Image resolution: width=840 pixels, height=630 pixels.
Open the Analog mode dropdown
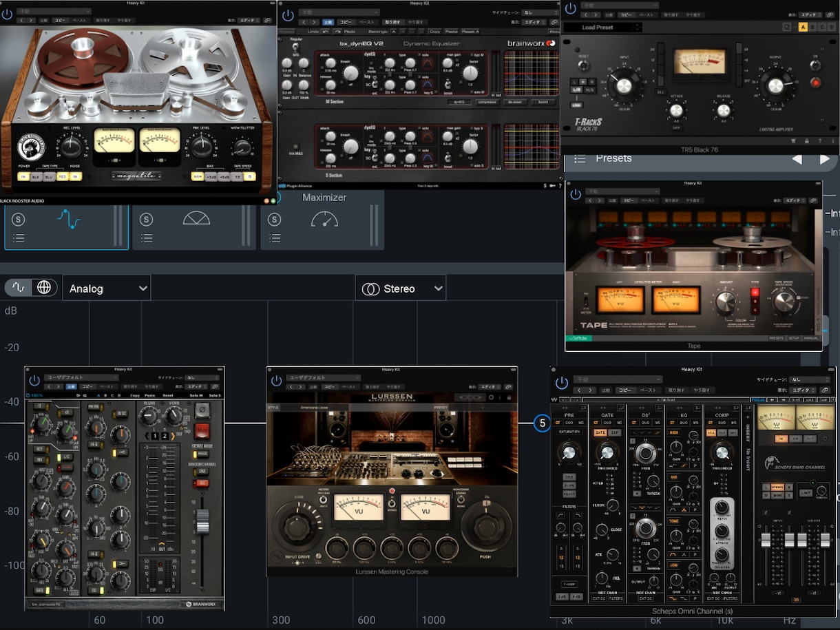107,288
